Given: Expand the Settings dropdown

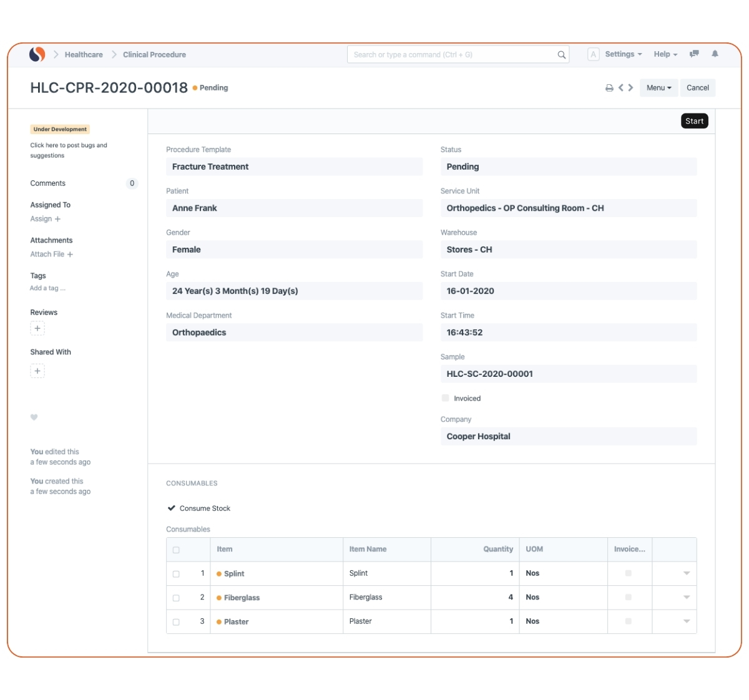Looking at the screenshot, I should point(623,54).
